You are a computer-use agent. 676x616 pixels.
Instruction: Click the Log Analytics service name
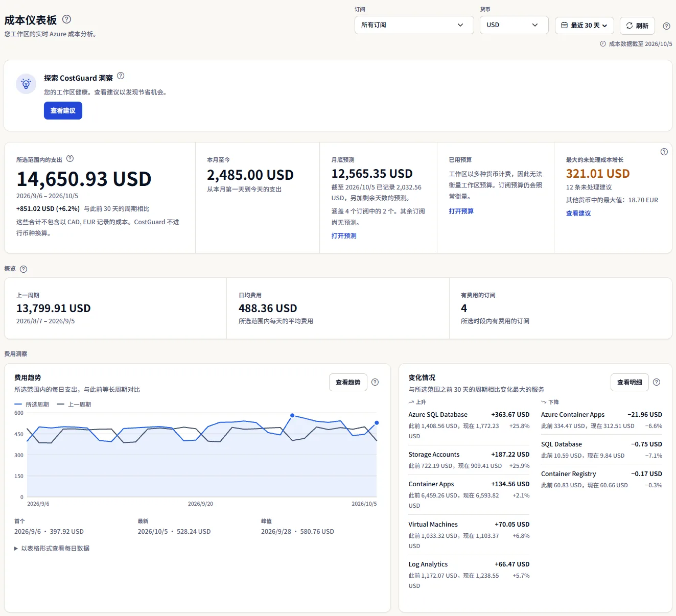428,564
